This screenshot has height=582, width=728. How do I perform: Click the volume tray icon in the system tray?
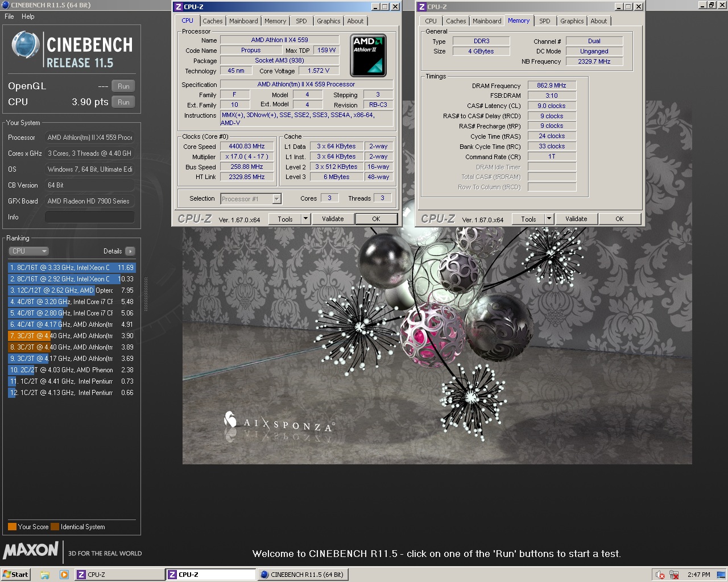point(660,575)
